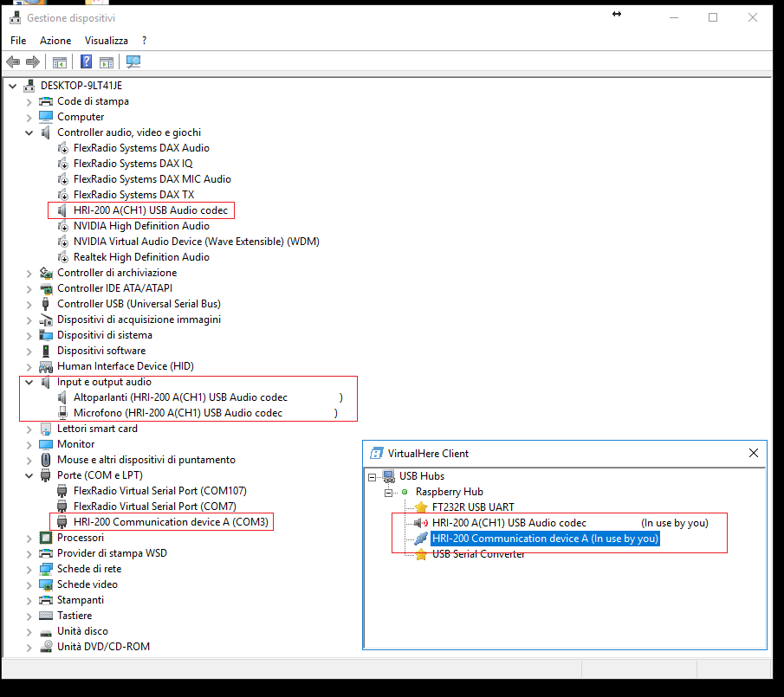Select FlexRadio Virtual Serial Port (COM107)
This screenshot has height=697, width=784.
click(x=160, y=491)
